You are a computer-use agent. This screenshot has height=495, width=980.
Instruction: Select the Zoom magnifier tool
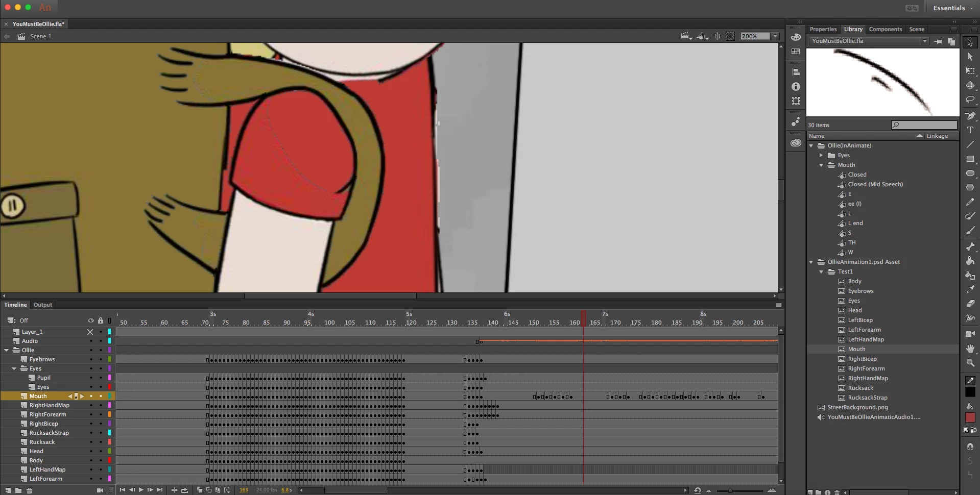click(970, 362)
